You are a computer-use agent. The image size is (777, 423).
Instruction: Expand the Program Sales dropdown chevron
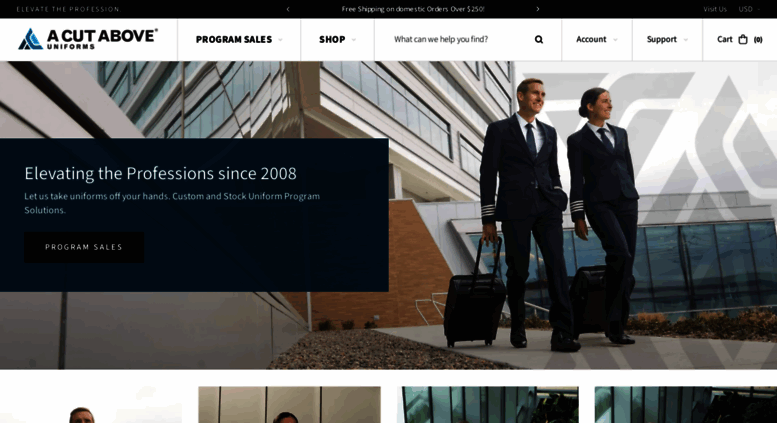[280, 40]
